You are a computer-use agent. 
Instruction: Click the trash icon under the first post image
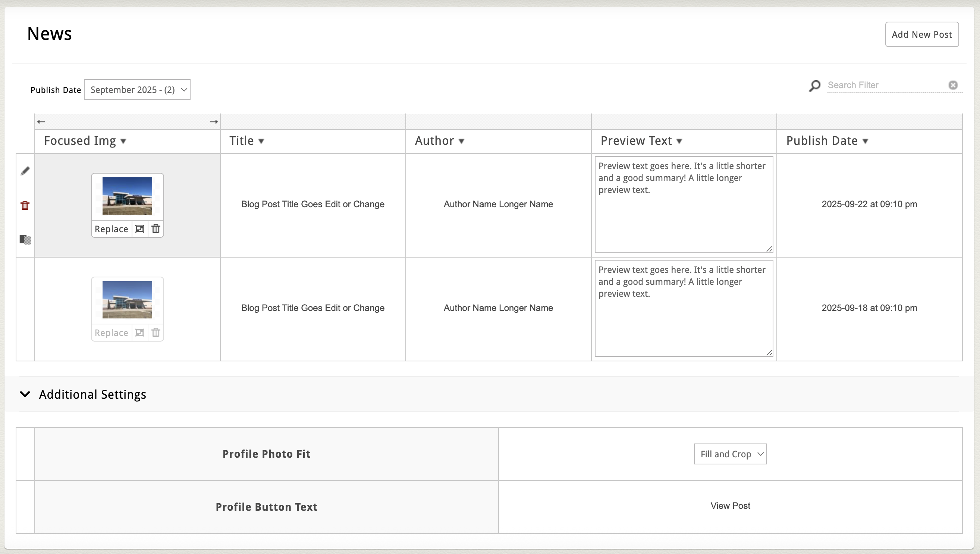click(156, 229)
